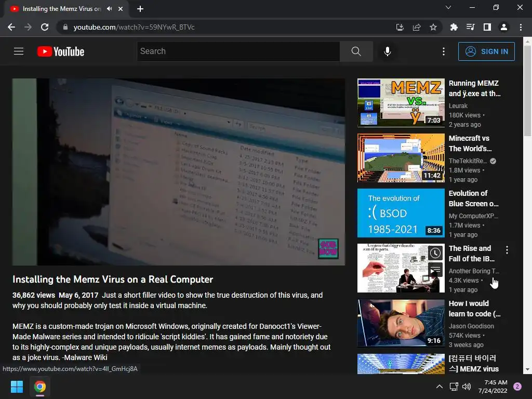This screenshot has height=399, width=532.
Task: Close the Installing the Memz Virus tab
Action: click(121, 9)
